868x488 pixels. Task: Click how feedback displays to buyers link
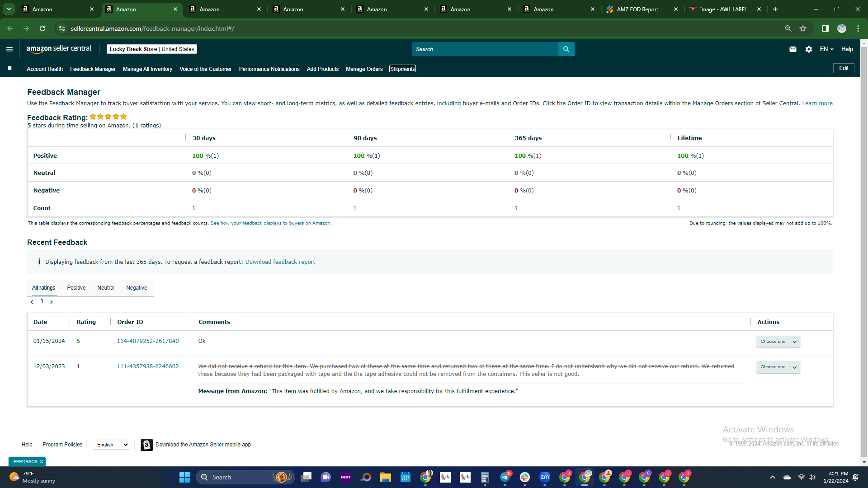click(270, 223)
